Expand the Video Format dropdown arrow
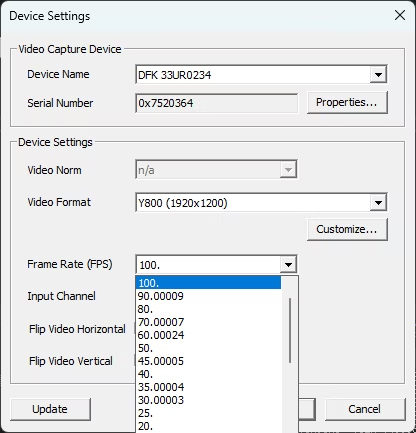Viewport: 416px width, 433px height. click(378, 202)
